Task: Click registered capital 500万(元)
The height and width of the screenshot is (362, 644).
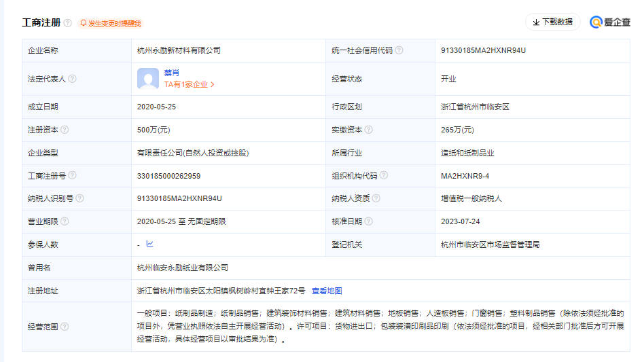Action: [x=154, y=130]
